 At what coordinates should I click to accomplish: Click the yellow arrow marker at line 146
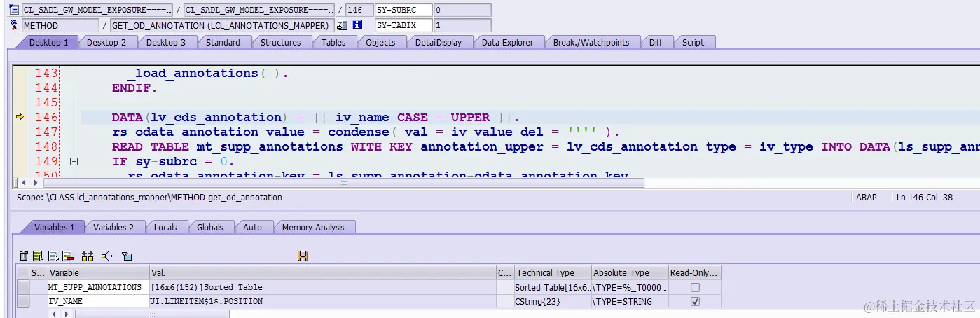point(20,117)
